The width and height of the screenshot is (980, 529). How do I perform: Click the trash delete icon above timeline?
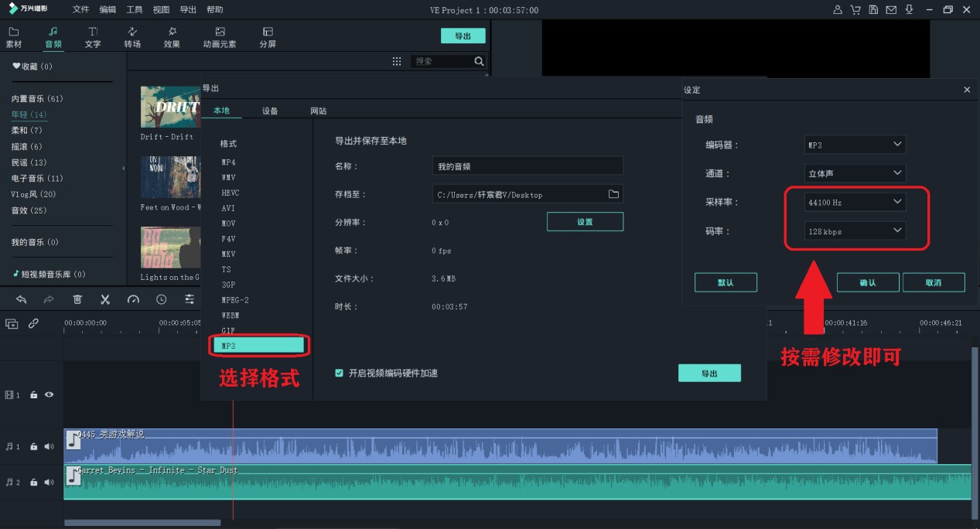(77, 299)
